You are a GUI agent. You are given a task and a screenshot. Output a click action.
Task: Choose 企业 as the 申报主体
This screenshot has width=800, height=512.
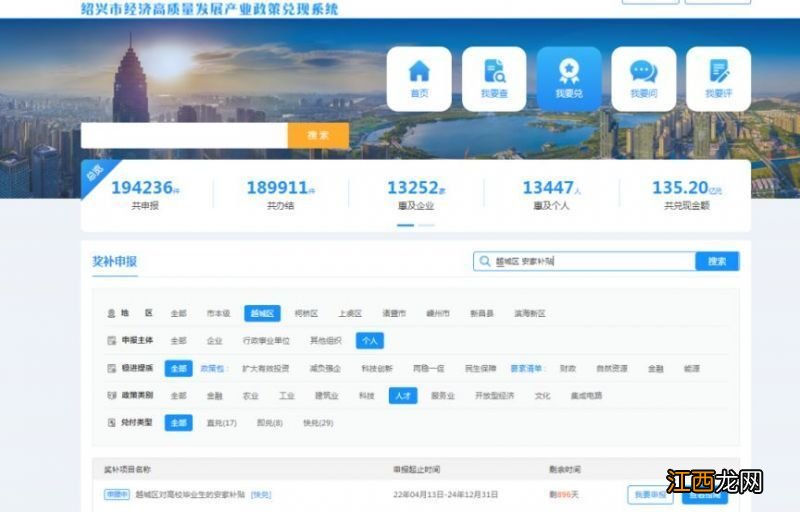(214, 341)
